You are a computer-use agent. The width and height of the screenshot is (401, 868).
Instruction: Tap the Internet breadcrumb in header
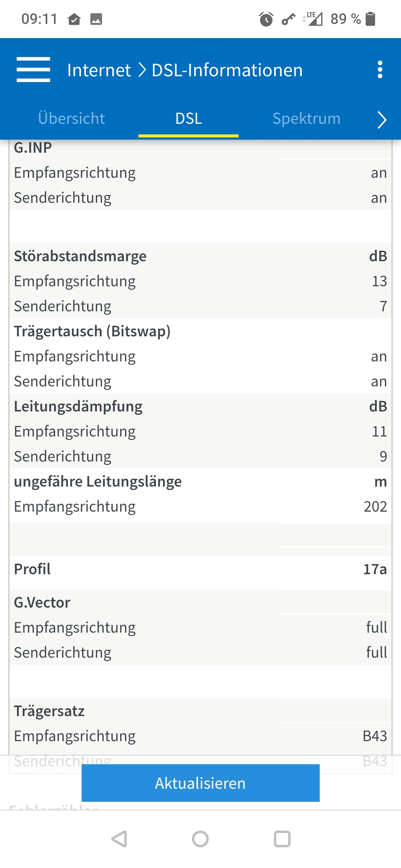point(99,70)
